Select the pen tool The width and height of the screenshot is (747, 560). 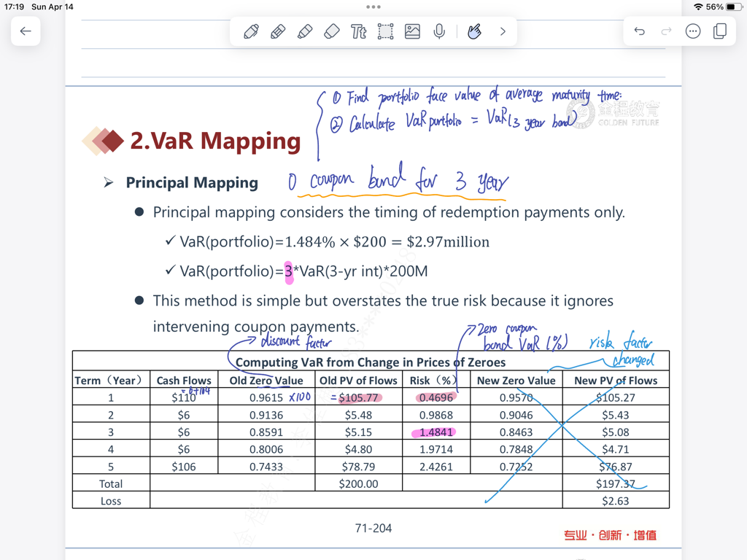[x=251, y=31]
